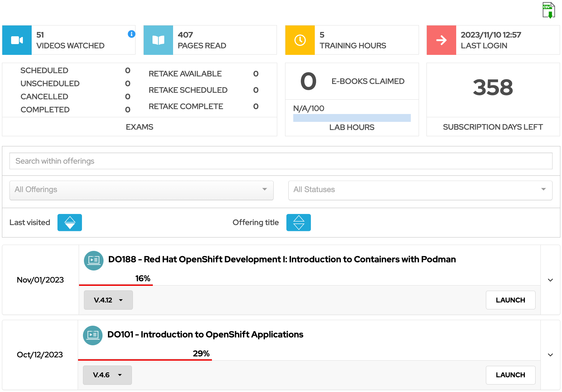The height and width of the screenshot is (392, 562).
Task: Open the V.4.12 version selector for DO188
Action: 108,300
